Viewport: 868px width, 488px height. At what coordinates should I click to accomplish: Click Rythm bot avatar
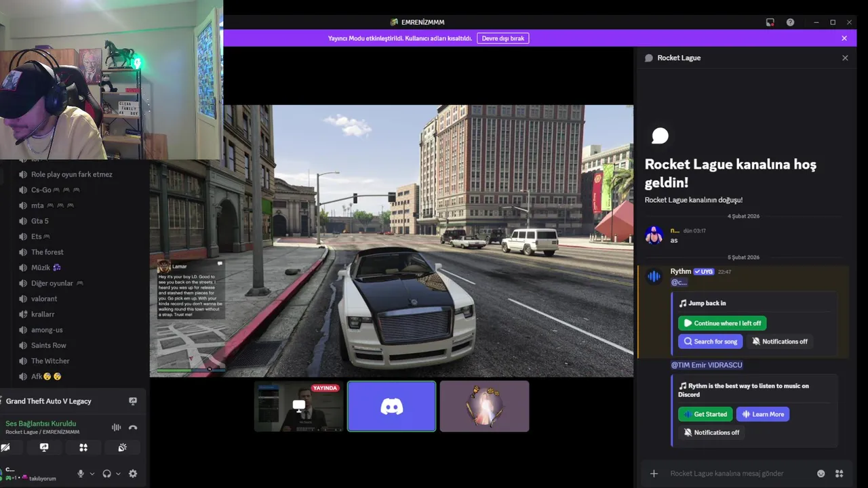[x=654, y=277]
